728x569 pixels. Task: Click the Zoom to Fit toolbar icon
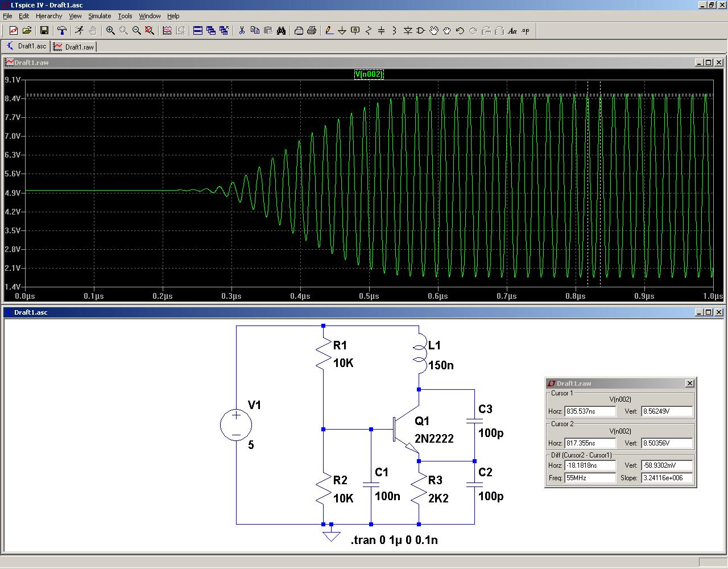(150, 31)
